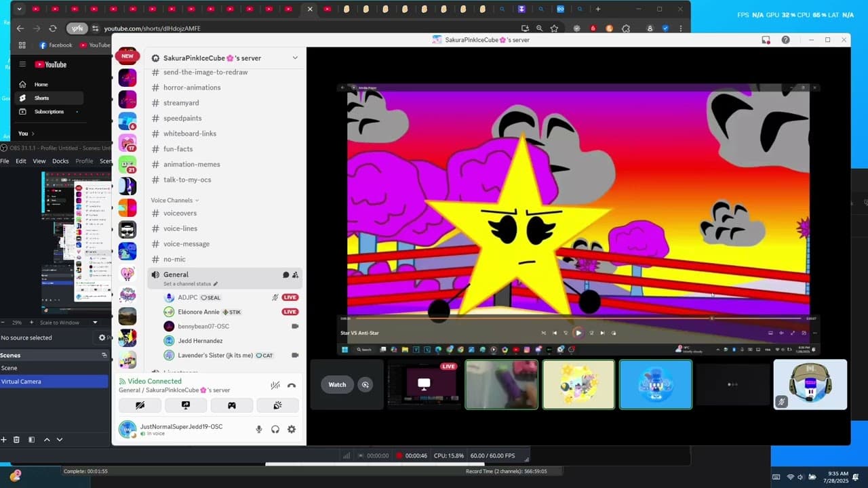This screenshot has width=868, height=488.
Task: Click the YouTube logo
Action: pos(51,64)
